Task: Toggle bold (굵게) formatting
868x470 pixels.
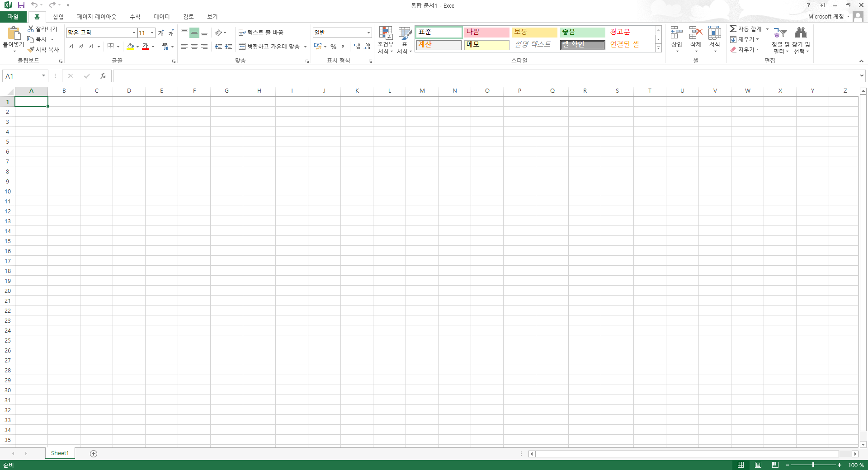Action: pos(71,47)
